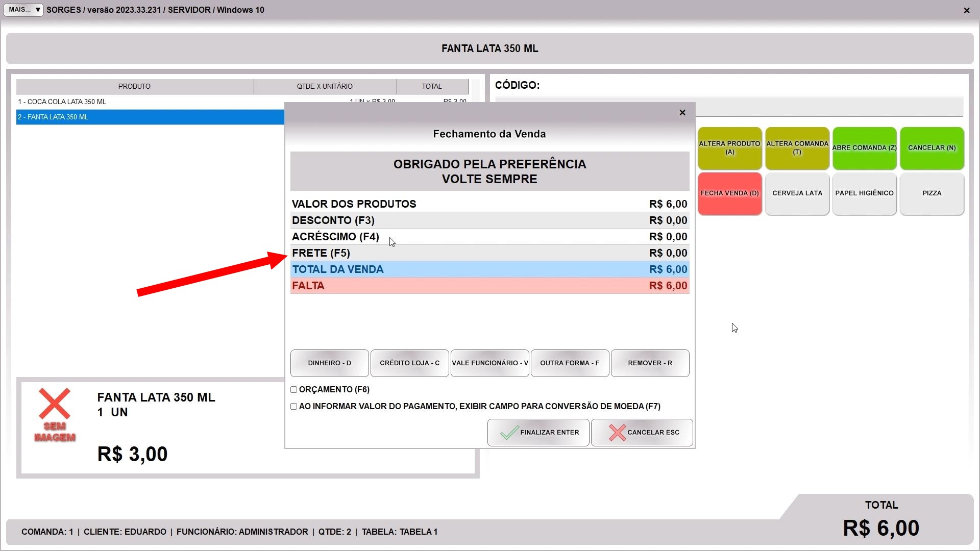Open OUTRA FORMA - F payment options

coord(570,363)
